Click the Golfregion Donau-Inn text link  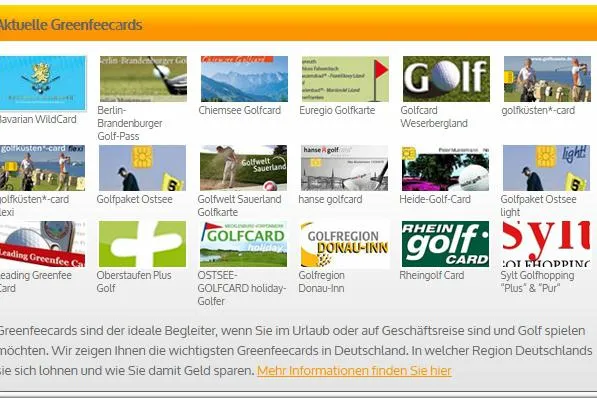point(321,282)
